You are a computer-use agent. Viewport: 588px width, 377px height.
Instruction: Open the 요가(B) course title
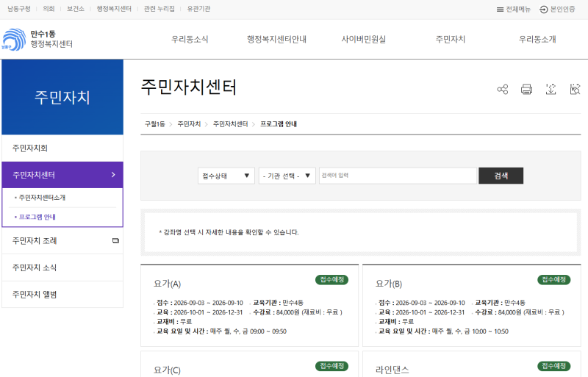[389, 284]
